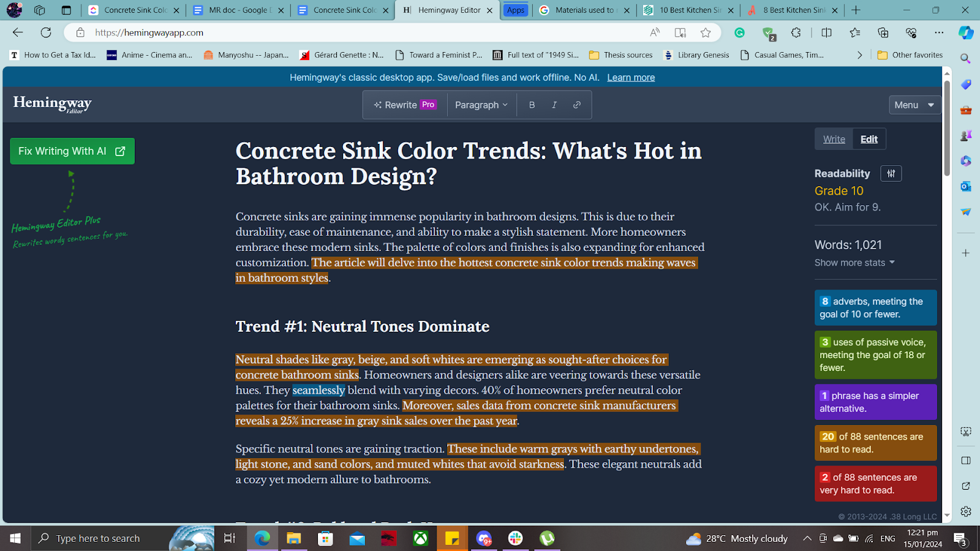
Task: Switch to first Concrete Sink Color tab
Action: (135, 10)
